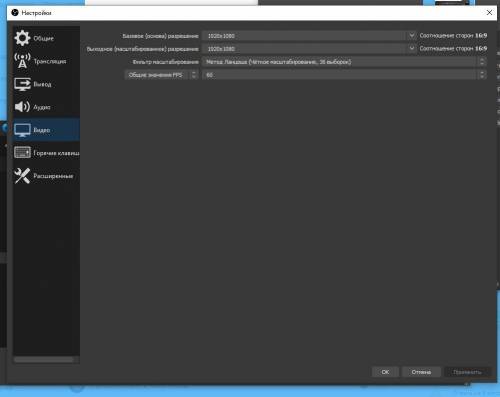Select the Output monitor-arrow icon

22,84
